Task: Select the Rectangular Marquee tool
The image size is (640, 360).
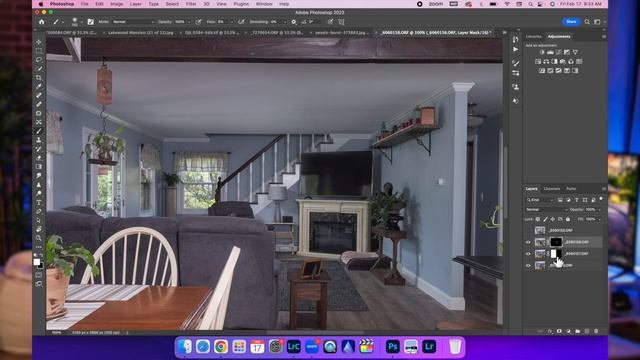Action: (39, 51)
